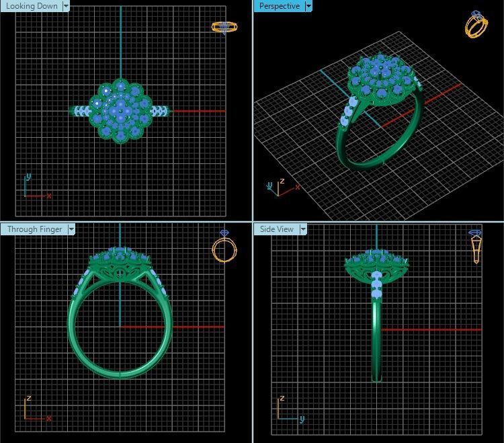Click the side-view ring icon in Side View
This screenshot has width=504, height=443.
(x=476, y=247)
